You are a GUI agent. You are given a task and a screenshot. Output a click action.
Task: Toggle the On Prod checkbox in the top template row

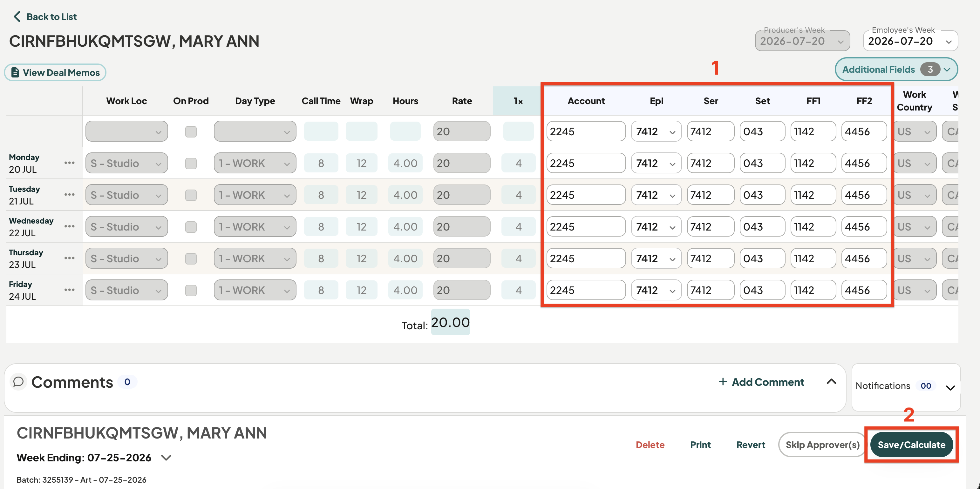tap(191, 131)
